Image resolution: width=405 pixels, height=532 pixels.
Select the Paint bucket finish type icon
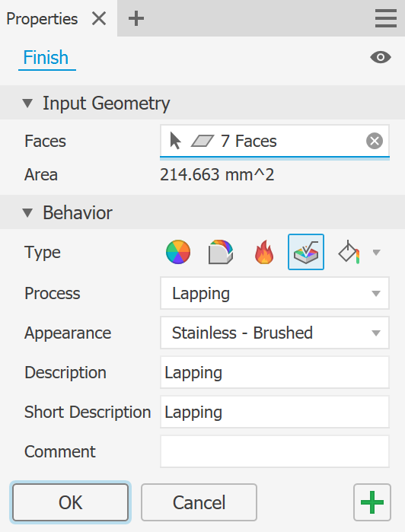349,252
